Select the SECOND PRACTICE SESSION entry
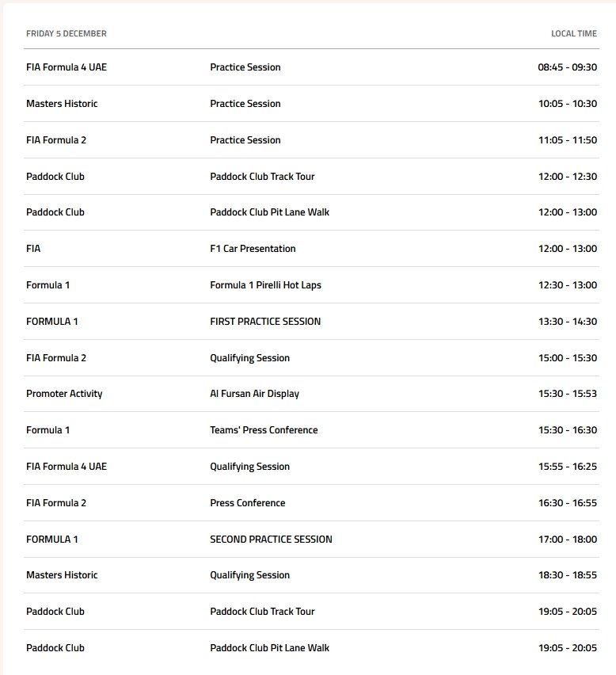 point(271,540)
